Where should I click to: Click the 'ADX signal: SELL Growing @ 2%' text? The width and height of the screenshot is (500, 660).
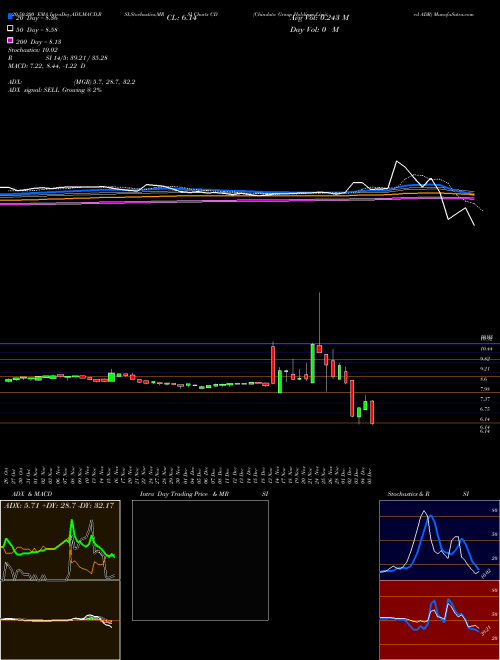pyautogui.click(x=55, y=90)
